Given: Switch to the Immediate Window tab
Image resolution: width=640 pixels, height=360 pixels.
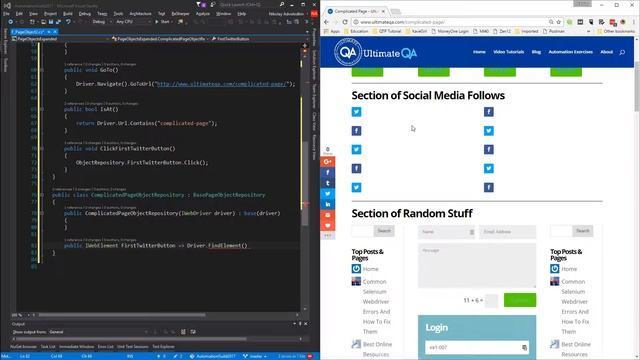Looking at the screenshot, I should [76, 347].
